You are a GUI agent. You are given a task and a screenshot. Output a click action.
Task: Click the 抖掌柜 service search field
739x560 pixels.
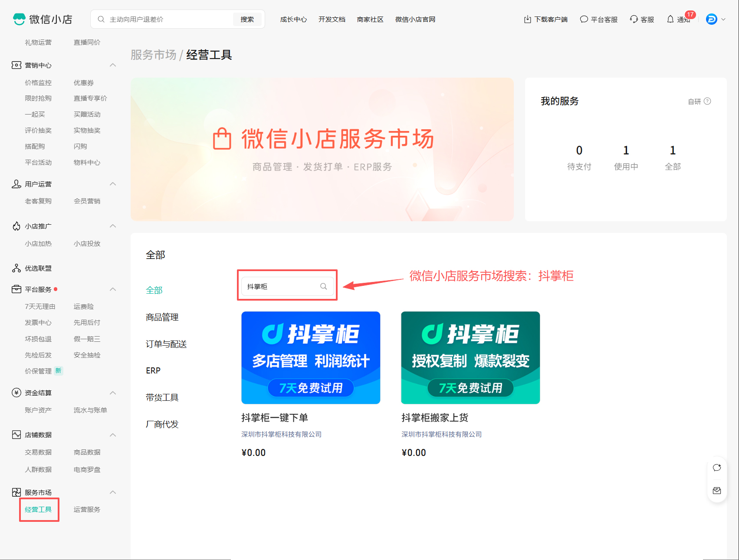tap(287, 286)
